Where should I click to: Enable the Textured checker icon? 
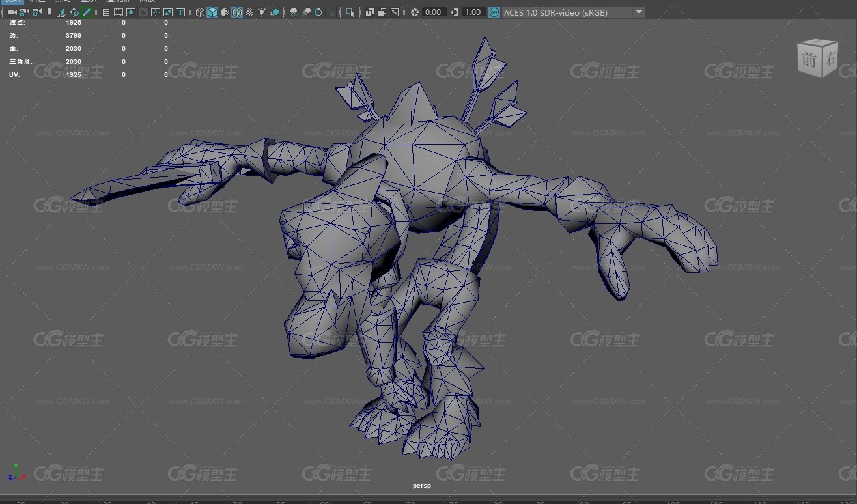click(249, 12)
